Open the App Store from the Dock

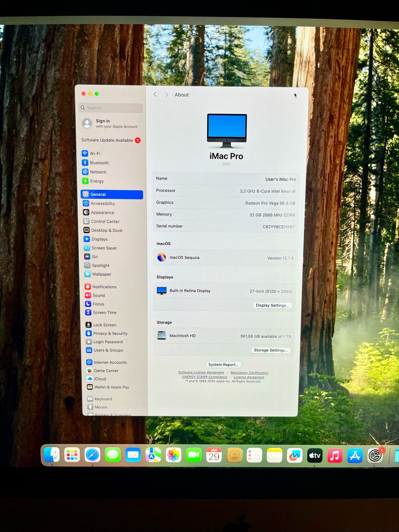(x=355, y=456)
